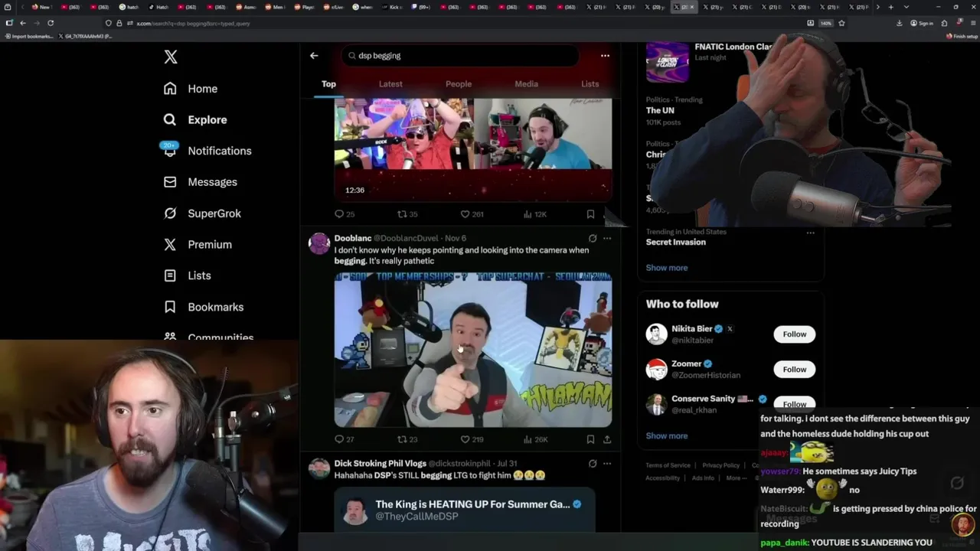The image size is (980, 551).
Task: Bookmark the post with 261 likes
Action: pos(590,214)
